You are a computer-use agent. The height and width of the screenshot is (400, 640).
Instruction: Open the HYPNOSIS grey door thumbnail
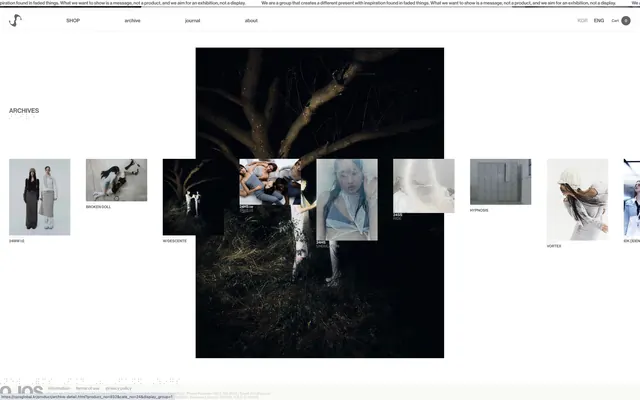click(x=500, y=182)
